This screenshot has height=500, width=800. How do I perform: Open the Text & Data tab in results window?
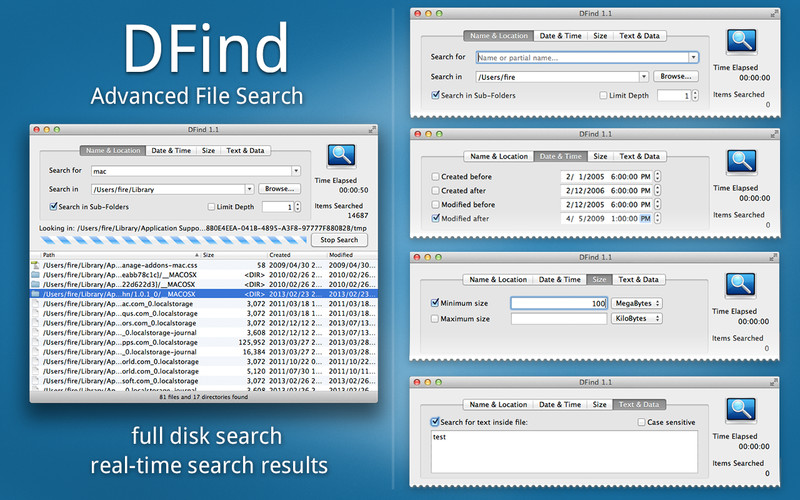tap(245, 151)
